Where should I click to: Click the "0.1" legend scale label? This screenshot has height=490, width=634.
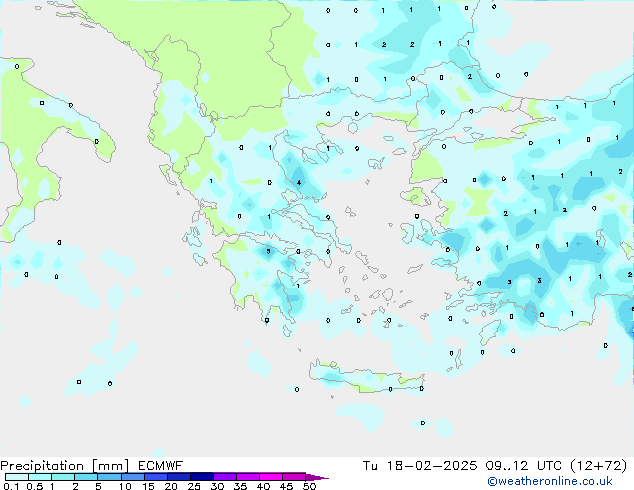pyautogui.click(x=11, y=486)
